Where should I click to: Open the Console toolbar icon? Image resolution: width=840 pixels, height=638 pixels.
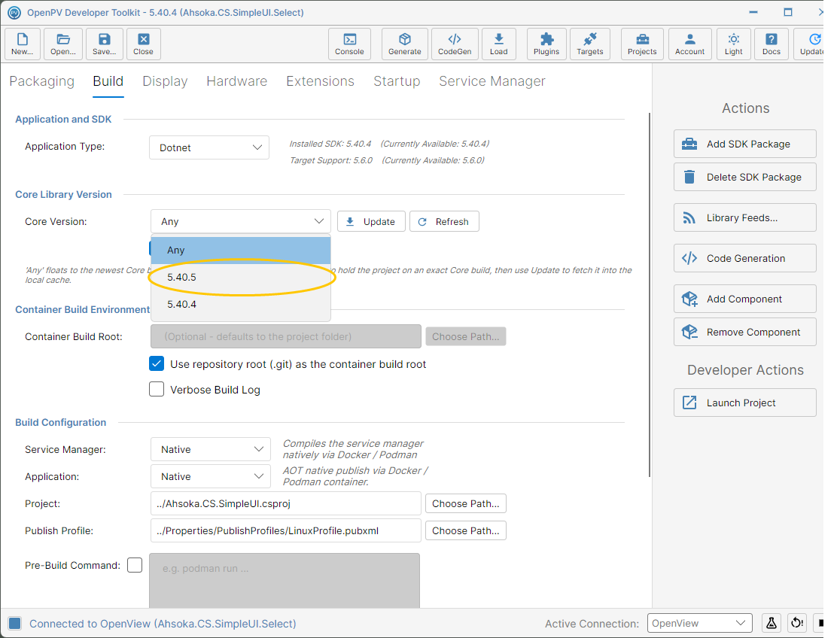click(349, 44)
